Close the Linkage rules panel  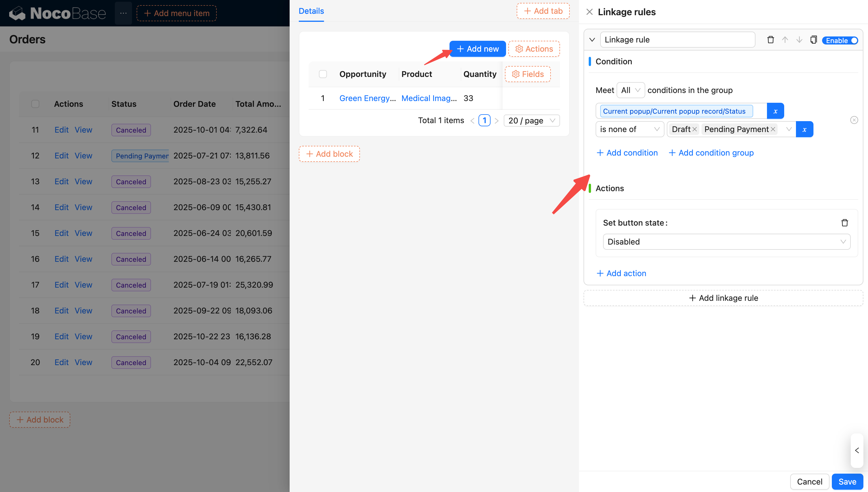coord(590,12)
